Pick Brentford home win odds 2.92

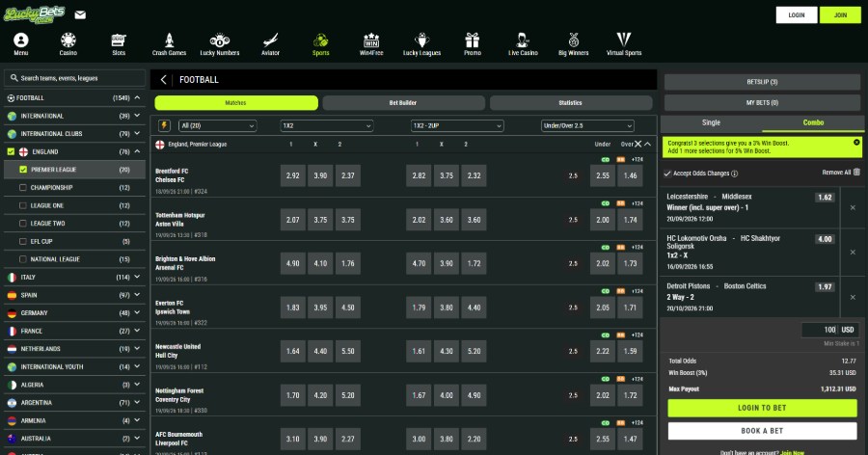[293, 175]
